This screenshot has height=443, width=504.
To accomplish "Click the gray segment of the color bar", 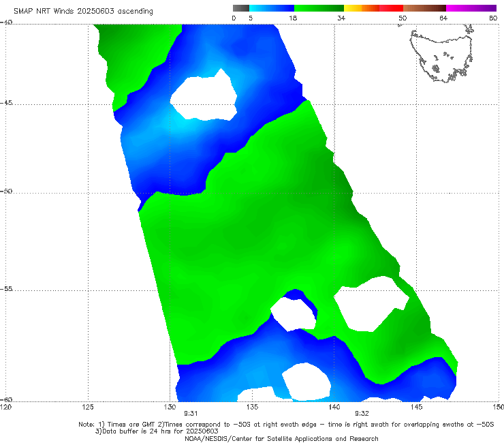I will [x=241, y=8].
